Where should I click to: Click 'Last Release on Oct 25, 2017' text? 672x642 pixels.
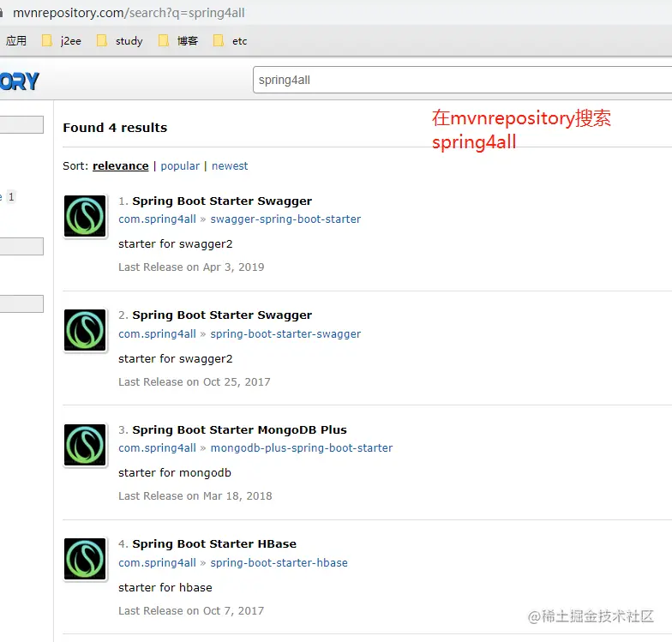click(195, 382)
